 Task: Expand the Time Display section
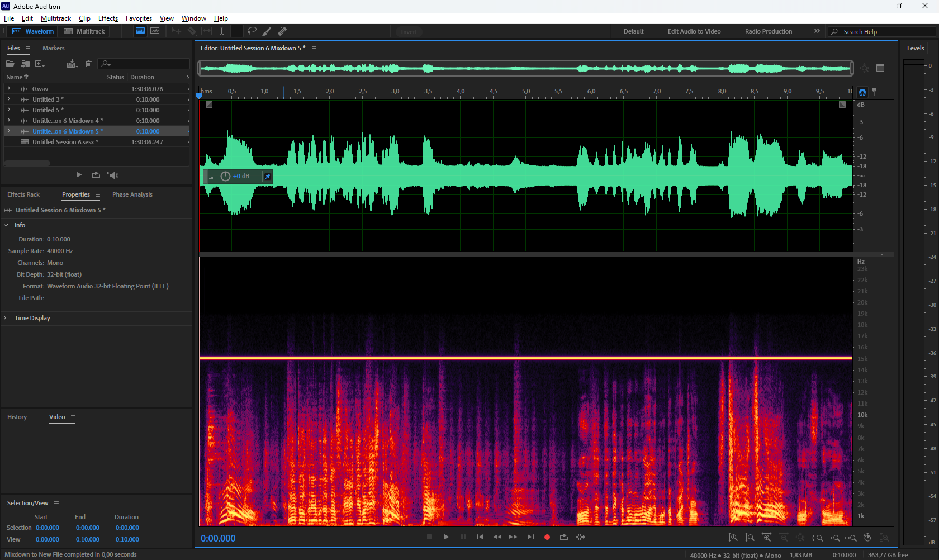[x=6, y=318]
